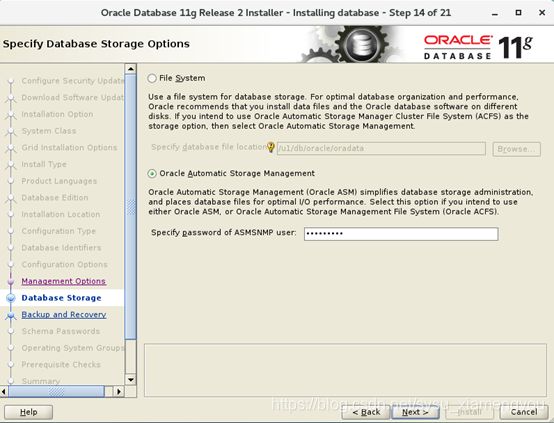The height and width of the screenshot is (423, 554).
Task: Open the Backup and Recovery step
Action: pyautogui.click(x=64, y=315)
